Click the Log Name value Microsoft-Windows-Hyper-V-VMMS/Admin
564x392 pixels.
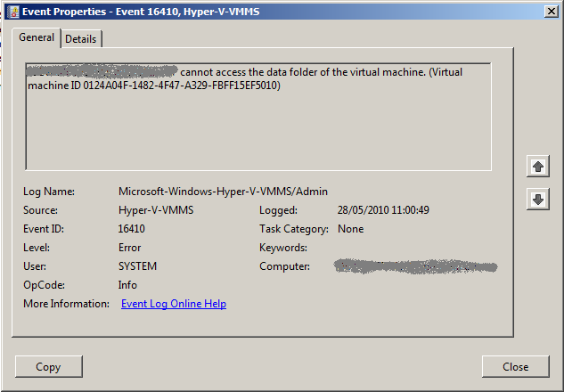pos(223,192)
